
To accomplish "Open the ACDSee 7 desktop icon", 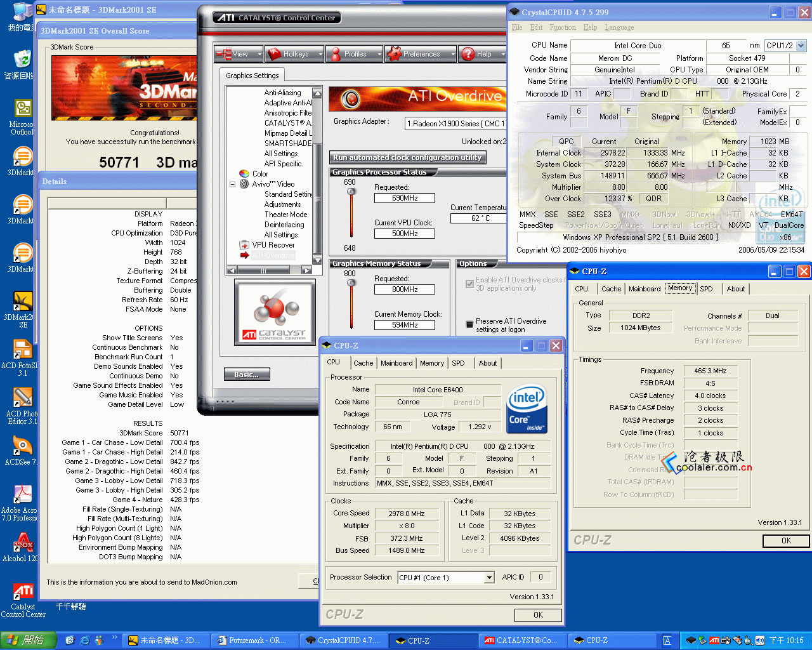I will [23, 445].
